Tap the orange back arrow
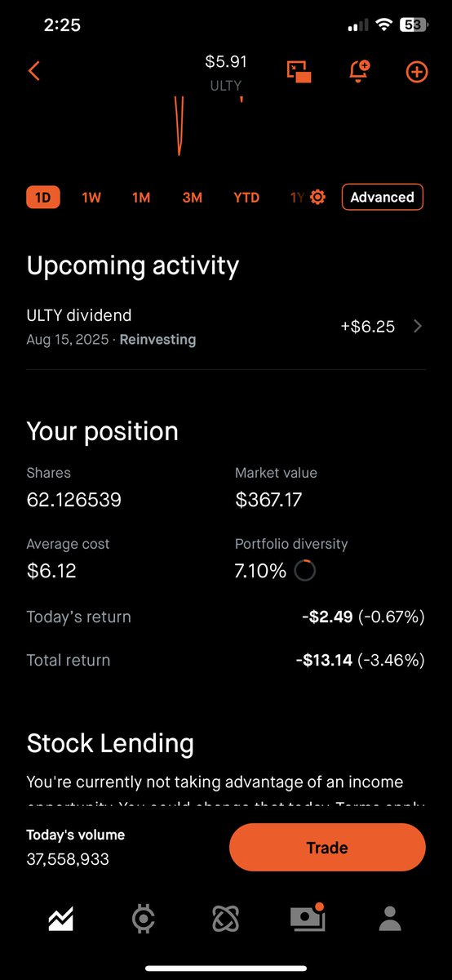This screenshot has height=980, width=452. [33, 71]
